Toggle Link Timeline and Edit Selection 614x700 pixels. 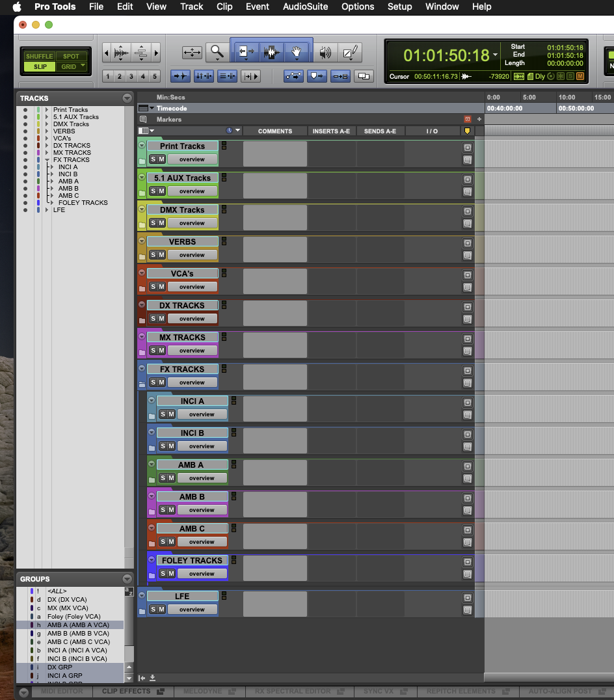(x=204, y=76)
